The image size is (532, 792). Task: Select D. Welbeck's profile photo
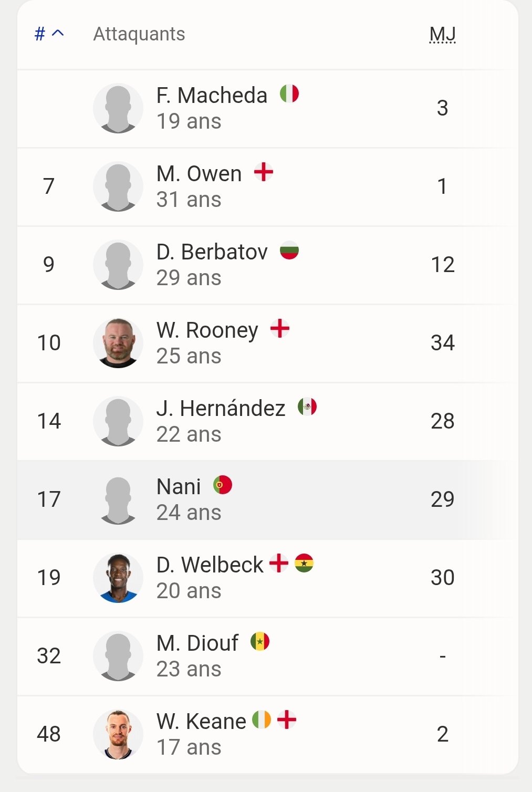click(x=118, y=578)
